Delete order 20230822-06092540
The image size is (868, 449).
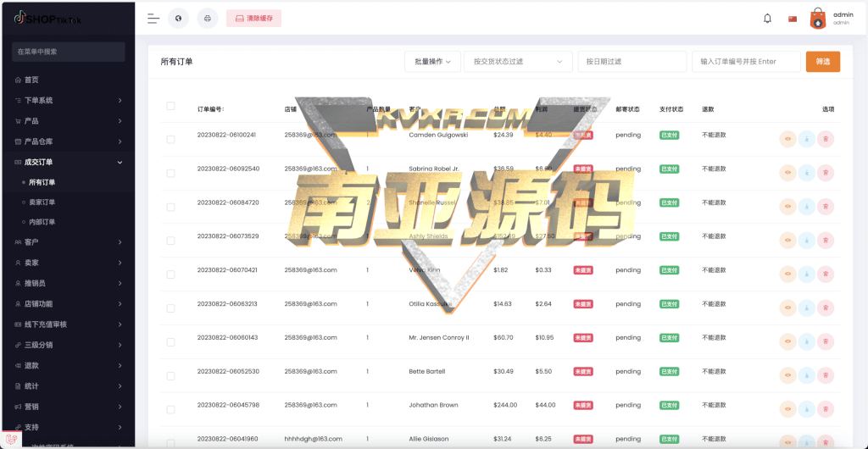click(826, 173)
